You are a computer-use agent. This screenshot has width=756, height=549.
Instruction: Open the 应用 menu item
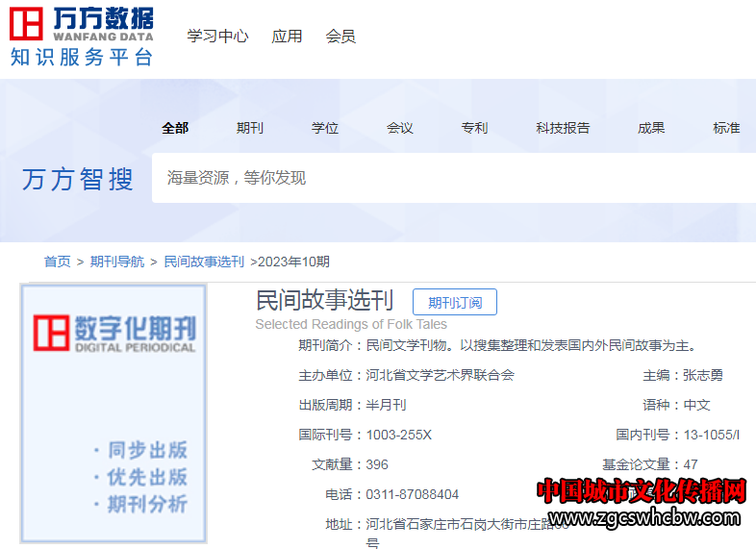[287, 37]
